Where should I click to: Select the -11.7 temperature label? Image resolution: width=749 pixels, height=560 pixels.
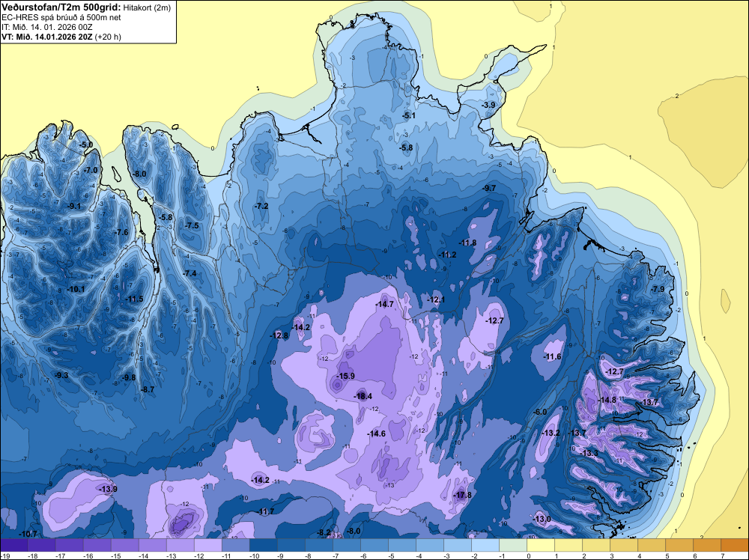(266, 512)
